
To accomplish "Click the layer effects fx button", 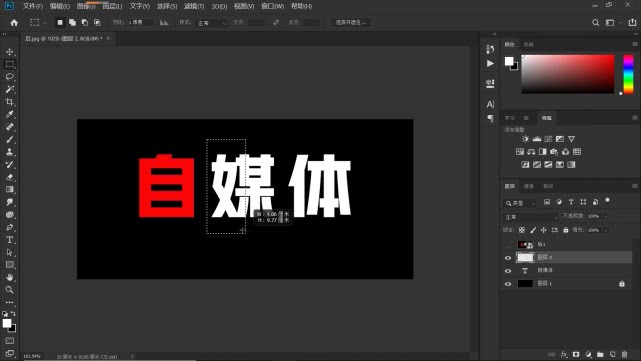I will pyautogui.click(x=564, y=354).
